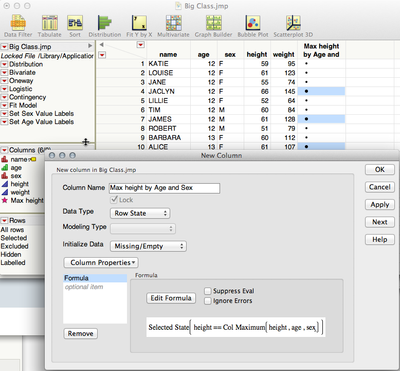Expand the Column Properties menu
Image resolution: width=400 pixels, height=371 pixels.
tap(101, 263)
